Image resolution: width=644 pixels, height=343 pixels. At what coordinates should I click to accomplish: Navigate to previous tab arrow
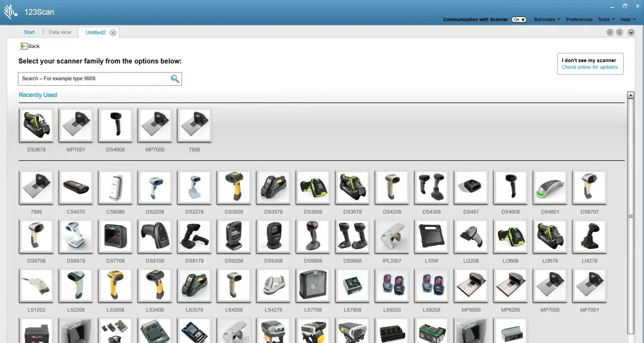[x=610, y=32]
